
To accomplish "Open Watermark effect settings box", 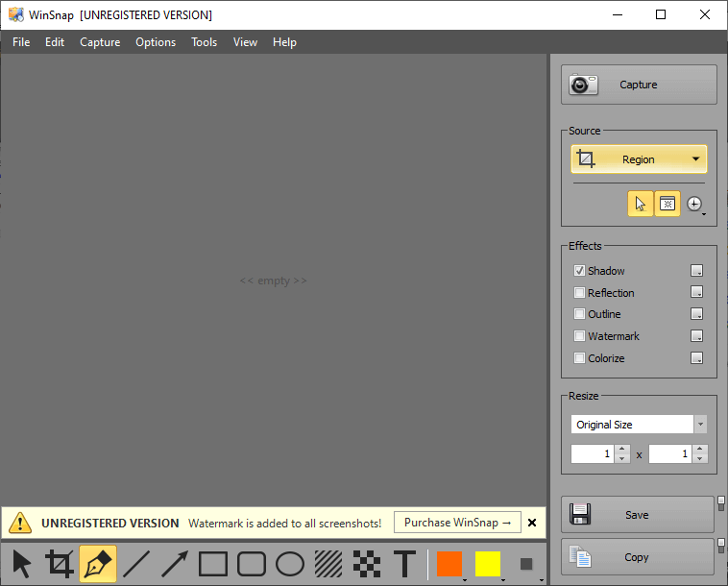I will coord(696,335).
